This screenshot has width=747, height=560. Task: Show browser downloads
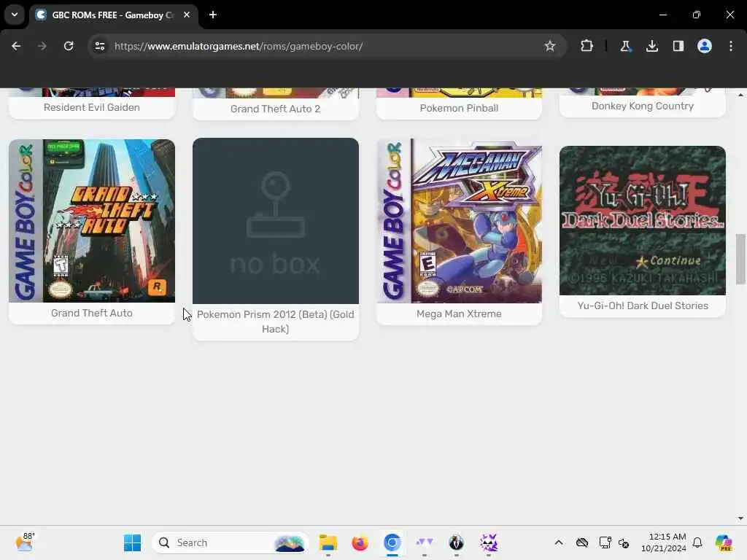pos(651,46)
